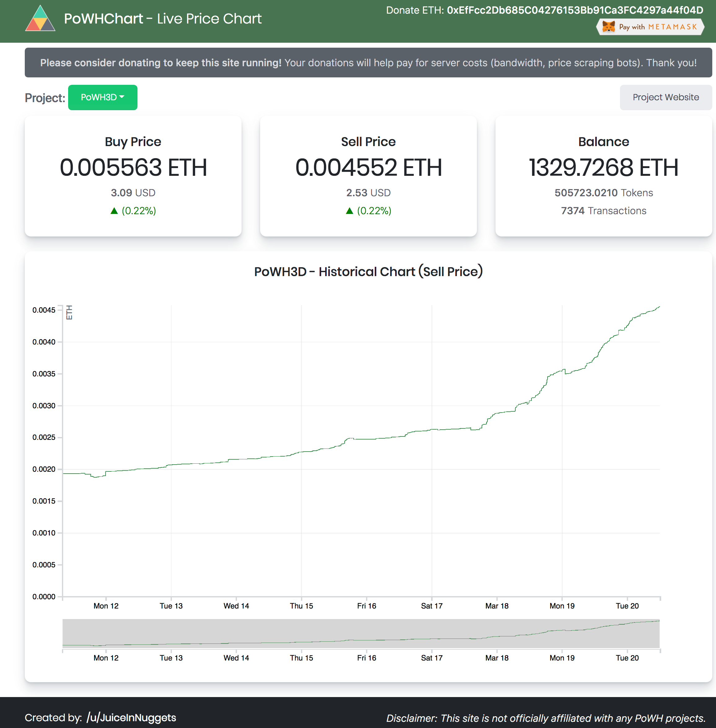This screenshot has width=716, height=728.
Task: Click the PoWHChart triangle logo icon
Action: point(40,18)
